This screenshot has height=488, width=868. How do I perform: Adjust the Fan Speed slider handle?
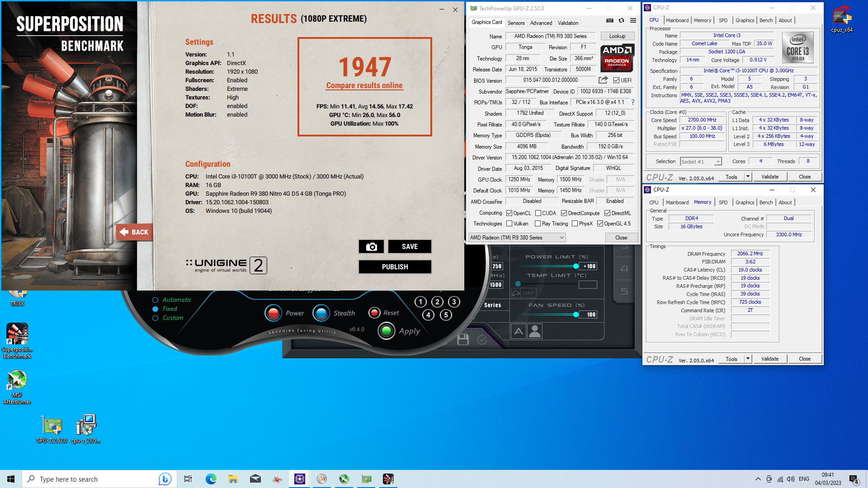coord(576,314)
